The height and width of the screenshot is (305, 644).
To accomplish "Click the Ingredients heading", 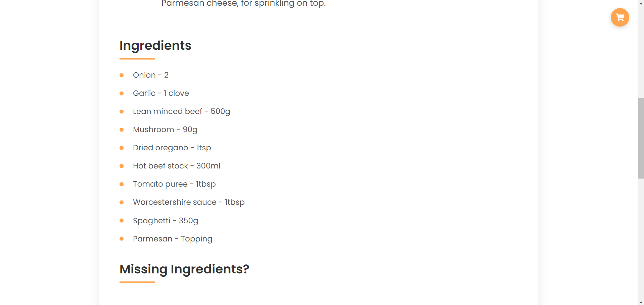I will (x=155, y=45).
